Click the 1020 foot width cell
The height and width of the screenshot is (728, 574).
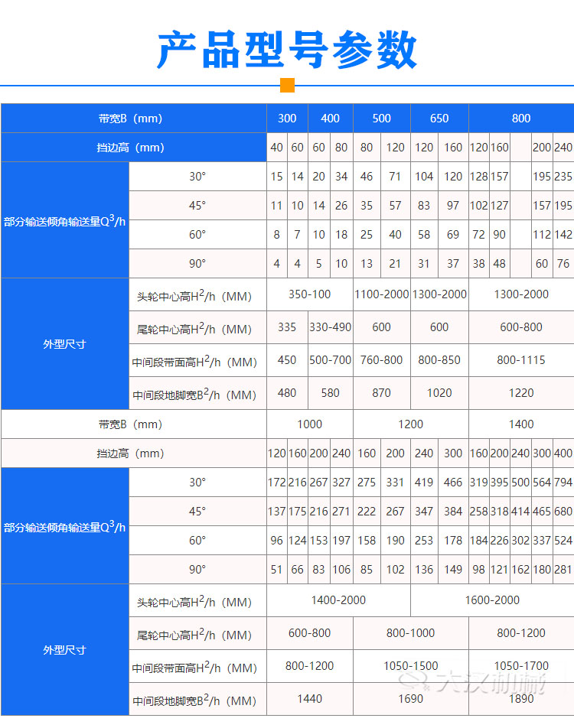[439, 393]
